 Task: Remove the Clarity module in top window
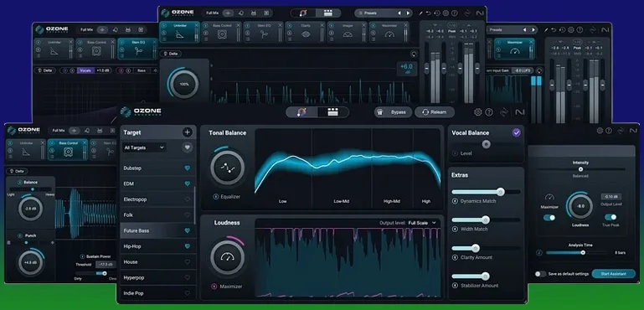322,25
